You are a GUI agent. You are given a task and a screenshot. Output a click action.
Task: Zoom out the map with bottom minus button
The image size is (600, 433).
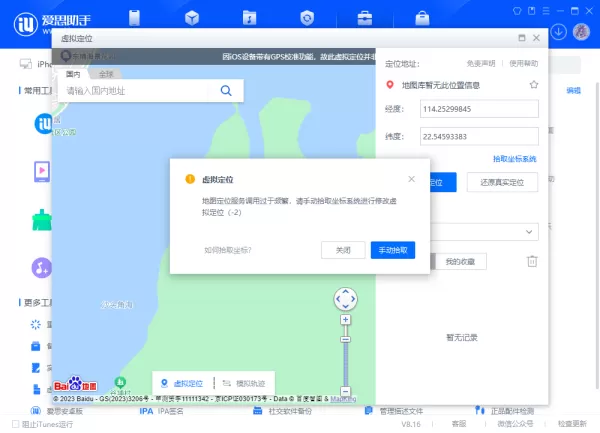[x=346, y=391]
